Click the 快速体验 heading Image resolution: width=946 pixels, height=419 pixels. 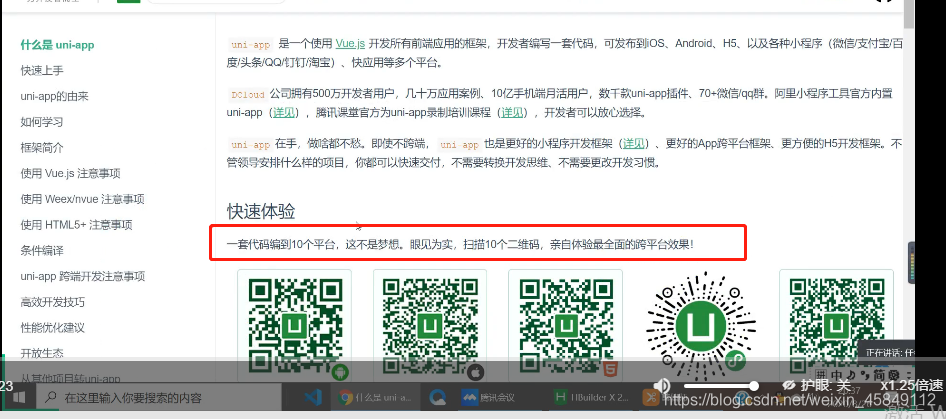[261, 211]
